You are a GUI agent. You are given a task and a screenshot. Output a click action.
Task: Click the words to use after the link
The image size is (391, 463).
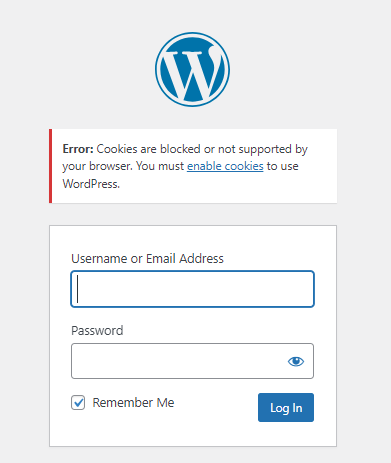point(282,166)
